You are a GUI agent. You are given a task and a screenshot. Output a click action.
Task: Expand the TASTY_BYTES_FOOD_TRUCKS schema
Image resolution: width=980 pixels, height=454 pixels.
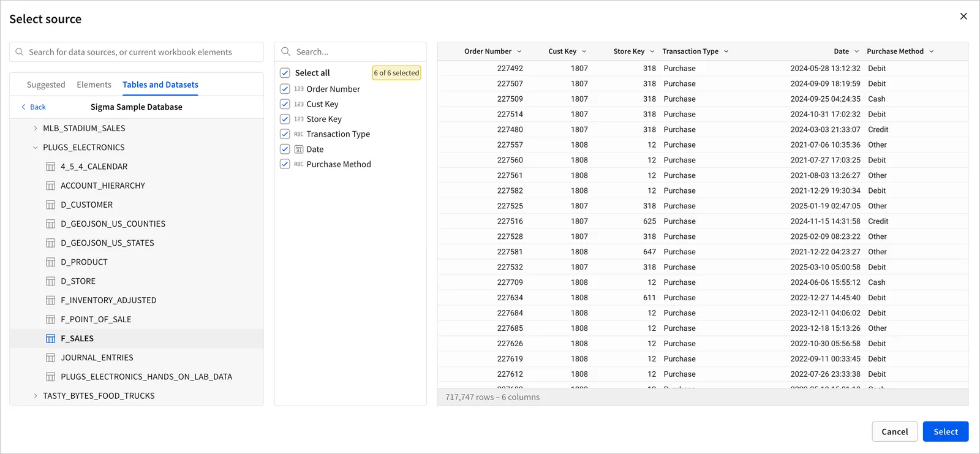click(35, 396)
